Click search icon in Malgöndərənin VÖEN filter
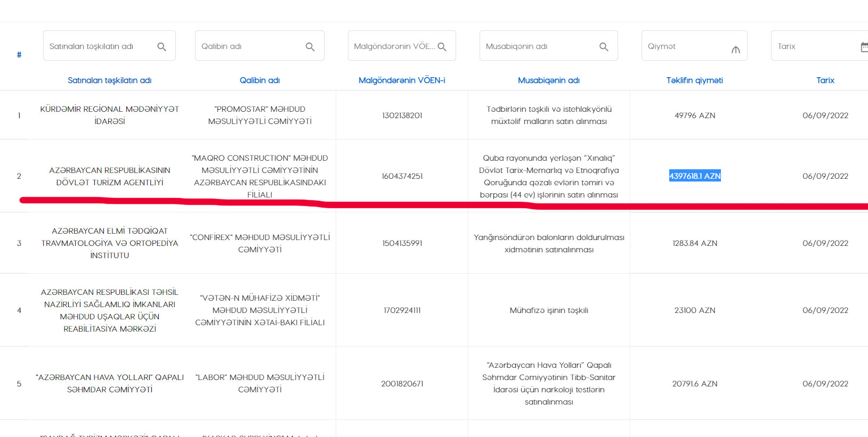 (442, 47)
